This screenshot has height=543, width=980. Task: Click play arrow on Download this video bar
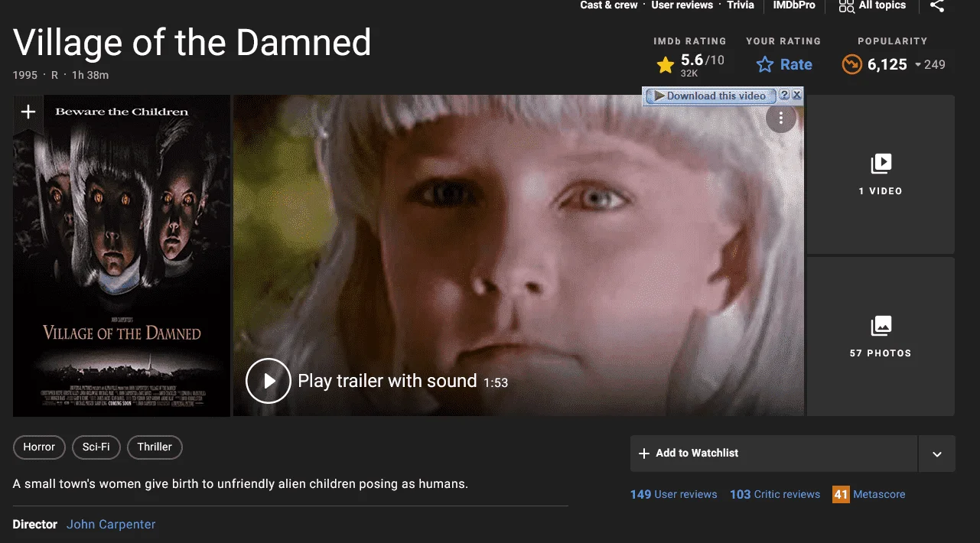(659, 96)
